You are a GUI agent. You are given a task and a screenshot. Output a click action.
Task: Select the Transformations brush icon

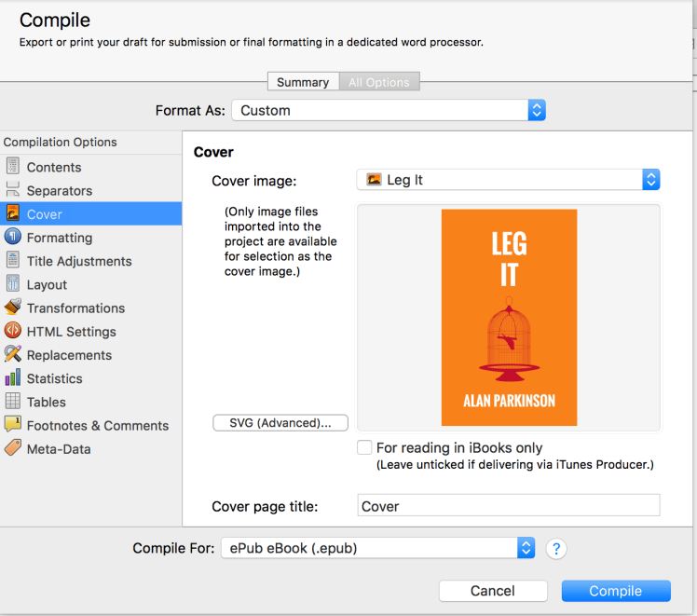point(13,308)
